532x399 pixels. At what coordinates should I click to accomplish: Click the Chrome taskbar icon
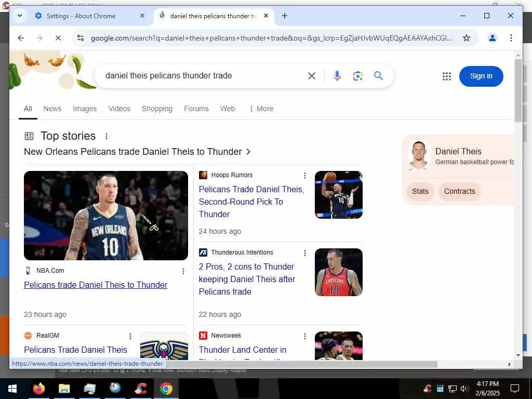166,389
